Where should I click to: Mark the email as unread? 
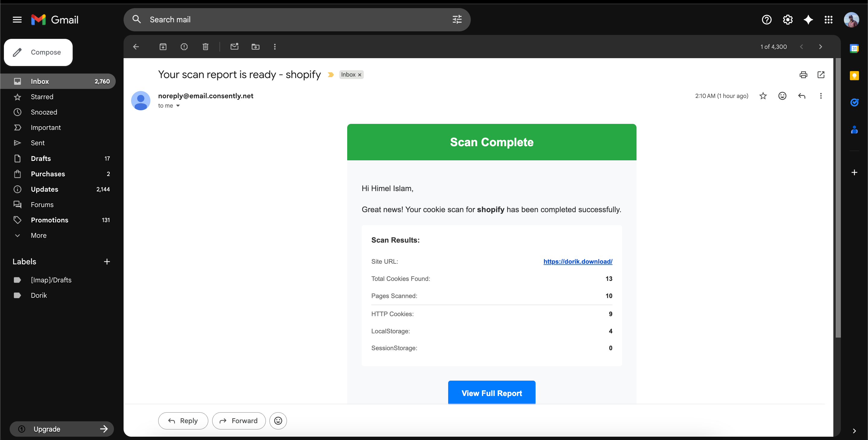coord(234,47)
